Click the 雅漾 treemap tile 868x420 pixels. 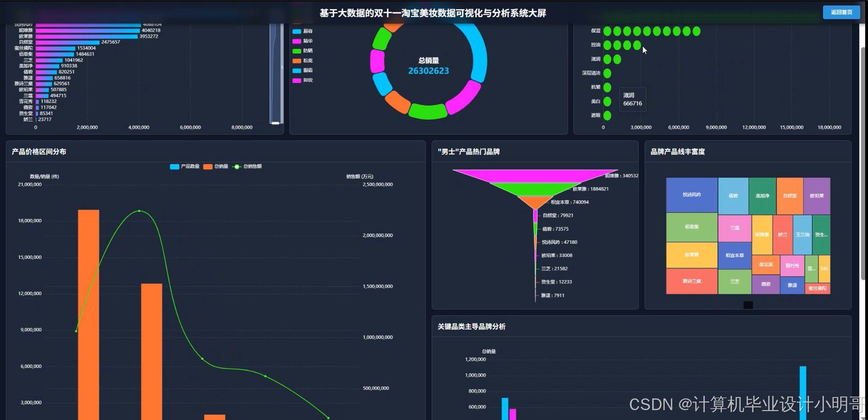click(x=792, y=285)
